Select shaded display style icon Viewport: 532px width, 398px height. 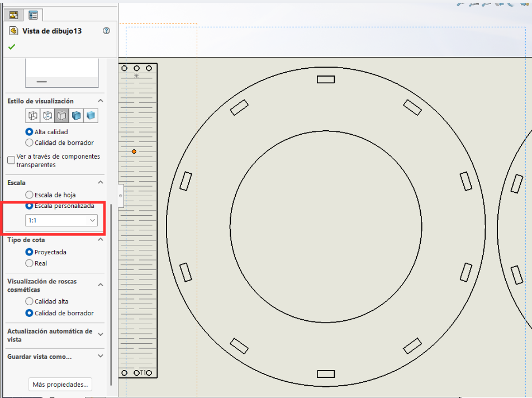coord(91,116)
